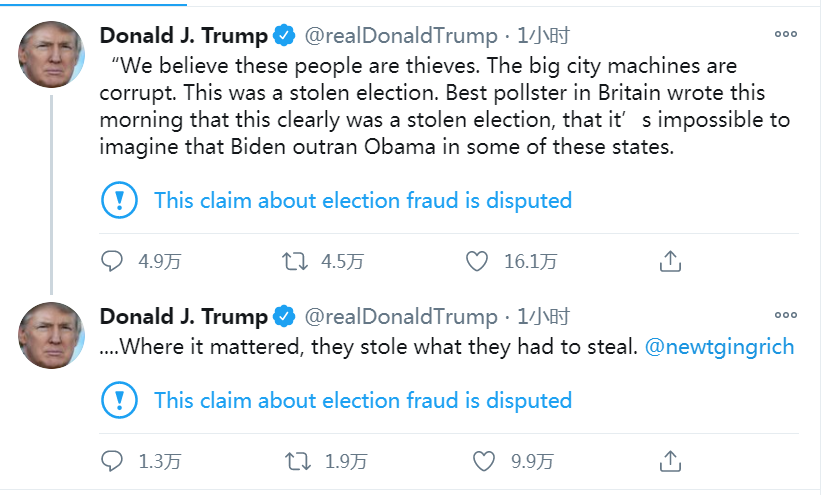Retweet the first tweet

(x=295, y=262)
